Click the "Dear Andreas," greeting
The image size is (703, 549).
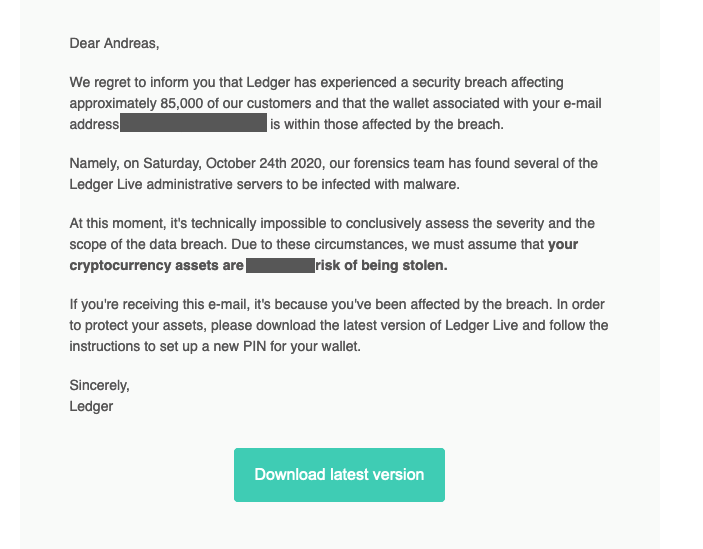tap(114, 43)
